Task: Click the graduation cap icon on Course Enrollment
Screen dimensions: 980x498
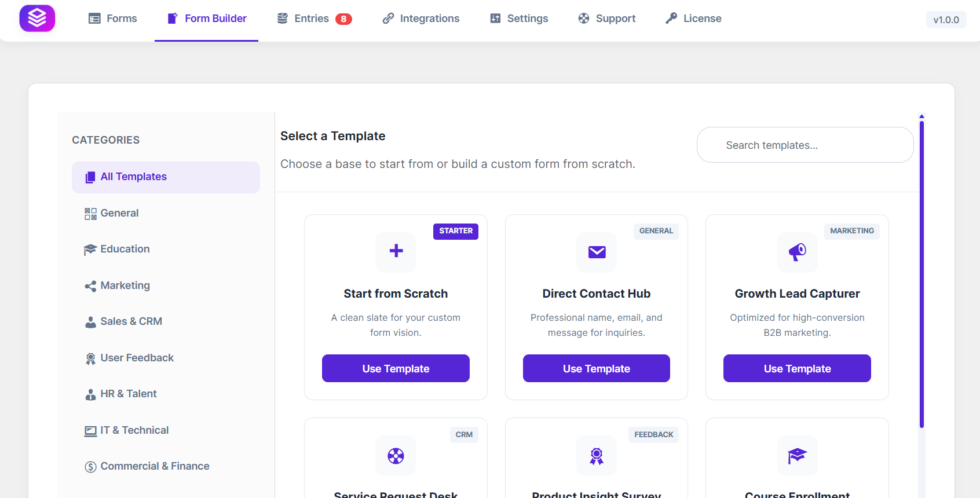Action: coord(798,456)
